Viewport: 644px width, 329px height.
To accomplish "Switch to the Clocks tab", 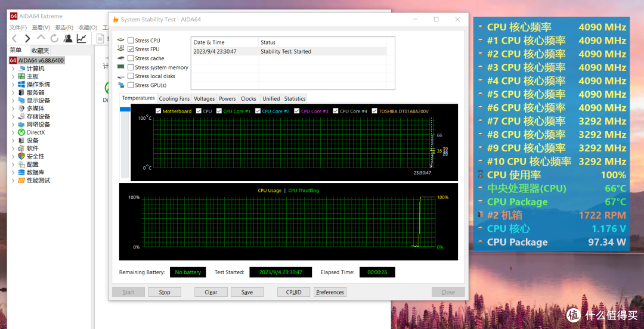I will (249, 98).
